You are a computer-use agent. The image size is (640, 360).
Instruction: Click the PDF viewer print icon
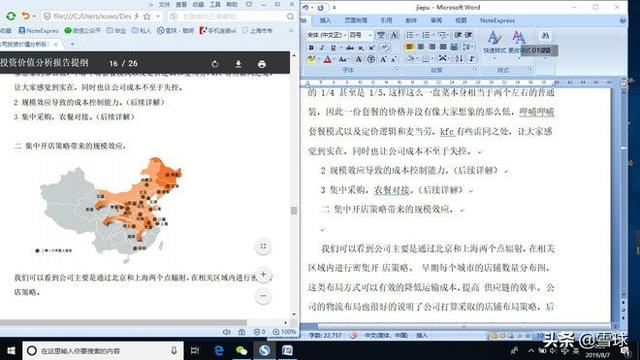tap(262, 64)
